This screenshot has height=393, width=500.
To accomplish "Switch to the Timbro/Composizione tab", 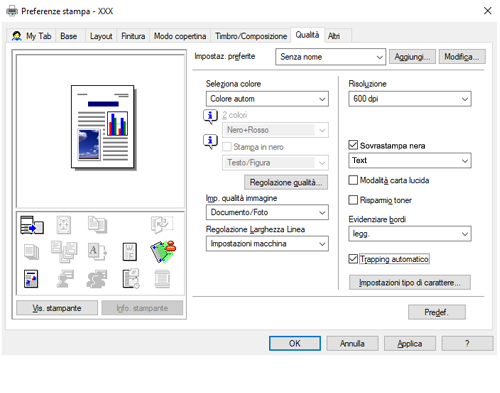I will [x=251, y=36].
